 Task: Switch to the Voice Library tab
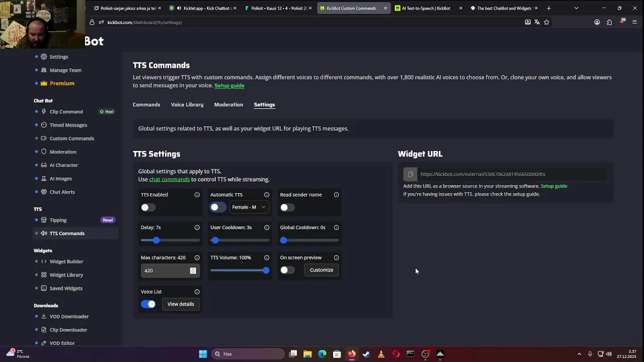[x=187, y=105]
